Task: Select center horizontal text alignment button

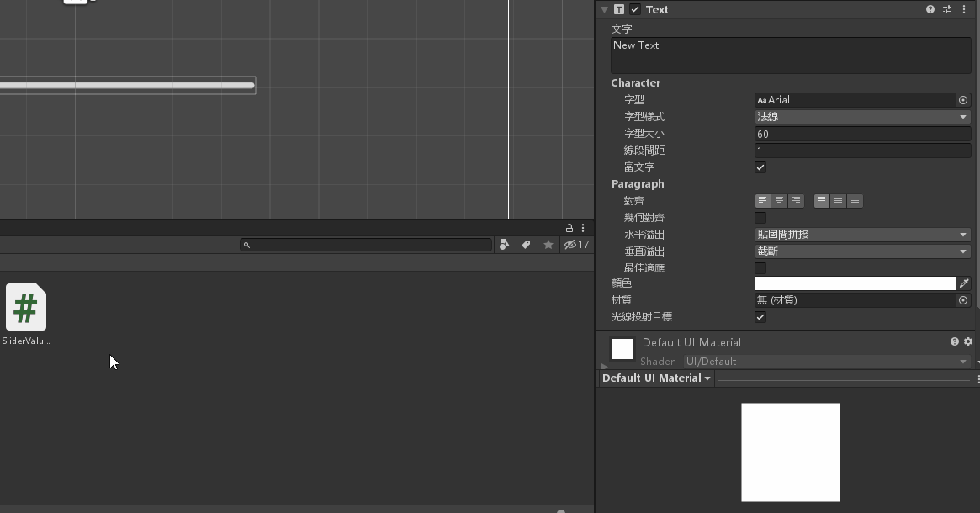Action: tap(779, 201)
